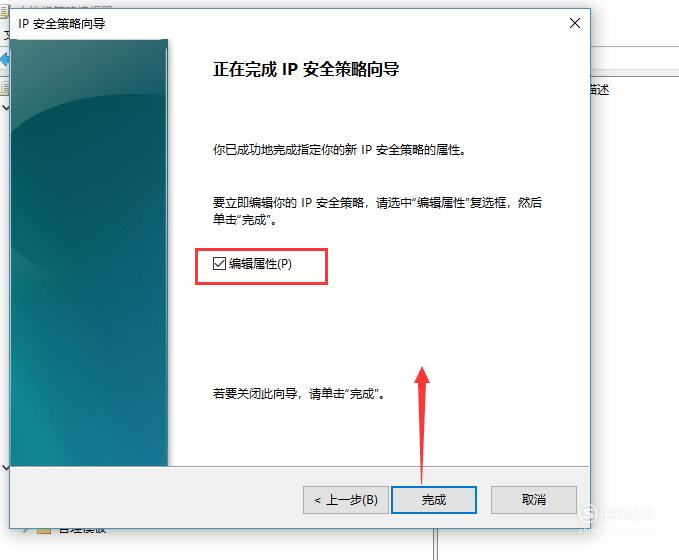Uncheck the 编辑属性(P) checkbox
The width and height of the screenshot is (679, 560).
point(219,263)
